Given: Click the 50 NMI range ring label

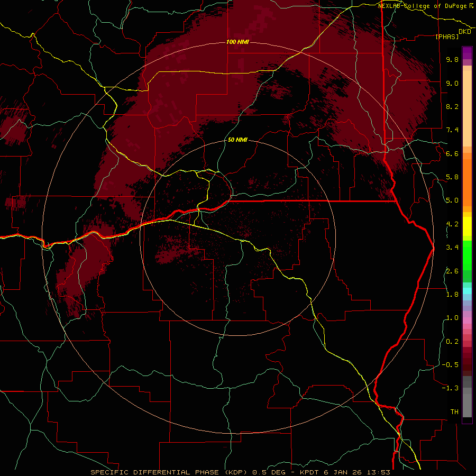Looking at the screenshot, I should [x=237, y=140].
